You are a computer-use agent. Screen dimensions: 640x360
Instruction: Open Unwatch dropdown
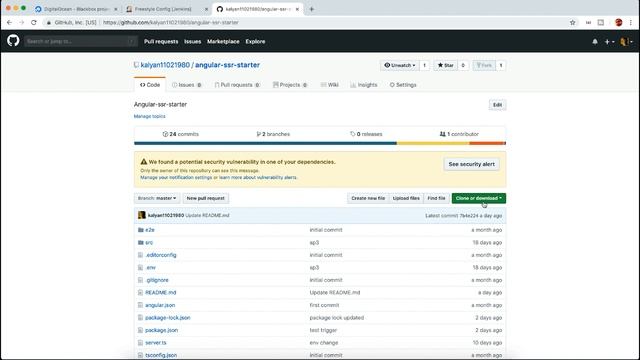pyautogui.click(x=400, y=65)
